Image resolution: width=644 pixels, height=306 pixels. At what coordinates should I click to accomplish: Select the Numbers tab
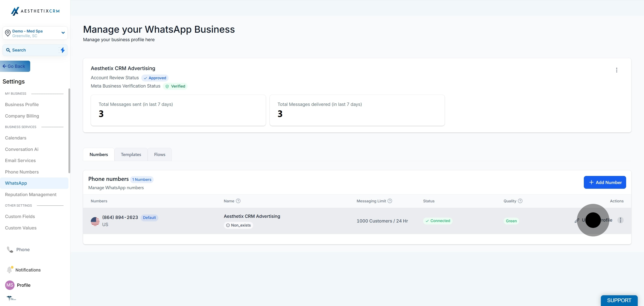99,154
